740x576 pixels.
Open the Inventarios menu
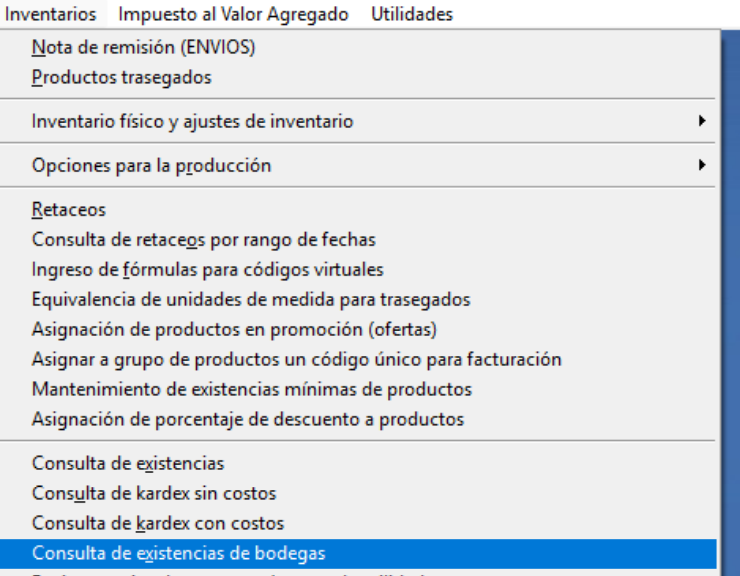click(x=51, y=14)
